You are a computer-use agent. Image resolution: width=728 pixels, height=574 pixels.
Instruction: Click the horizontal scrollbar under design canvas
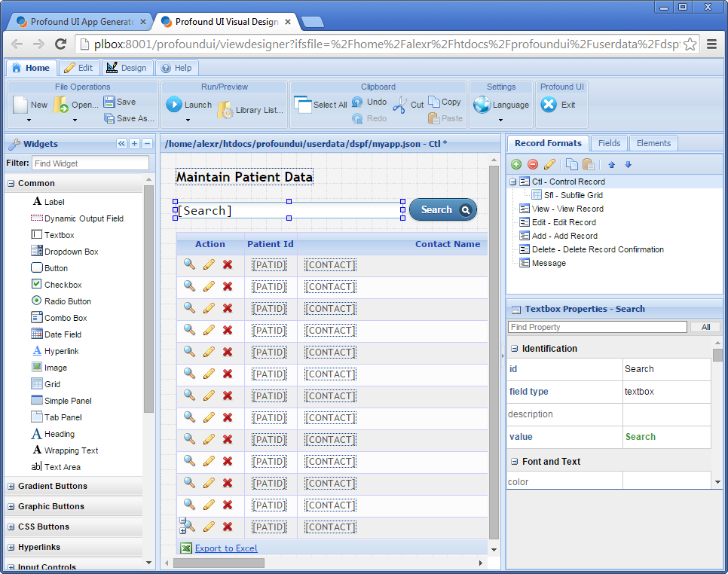[219, 563]
